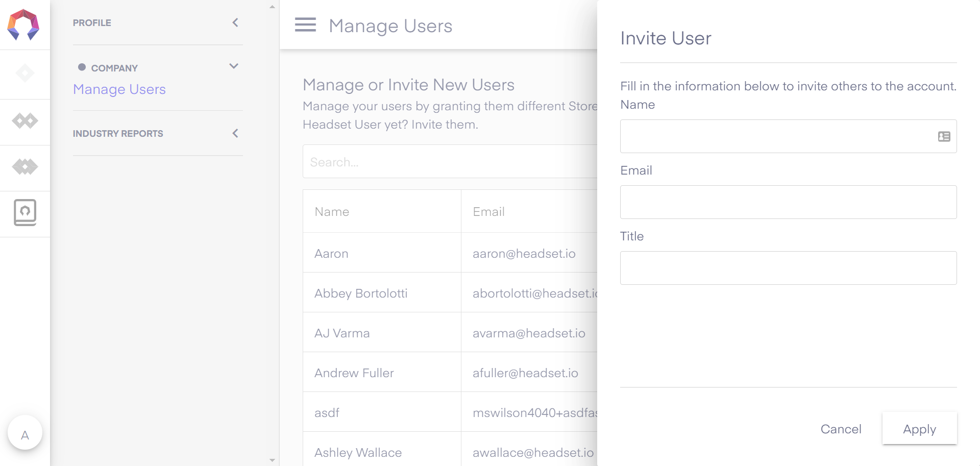Expand the Profile section chevron
The height and width of the screenshot is (466, 980).
coord(235,22)
